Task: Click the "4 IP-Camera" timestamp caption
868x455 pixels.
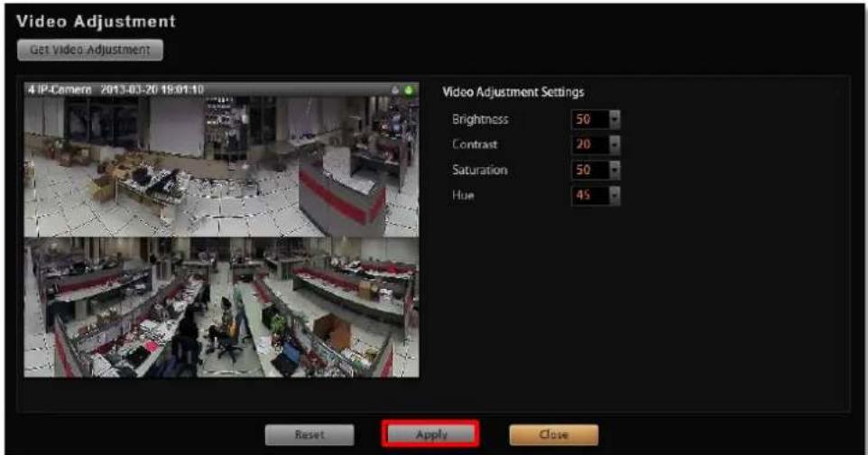Action: (x=115, y=89)
